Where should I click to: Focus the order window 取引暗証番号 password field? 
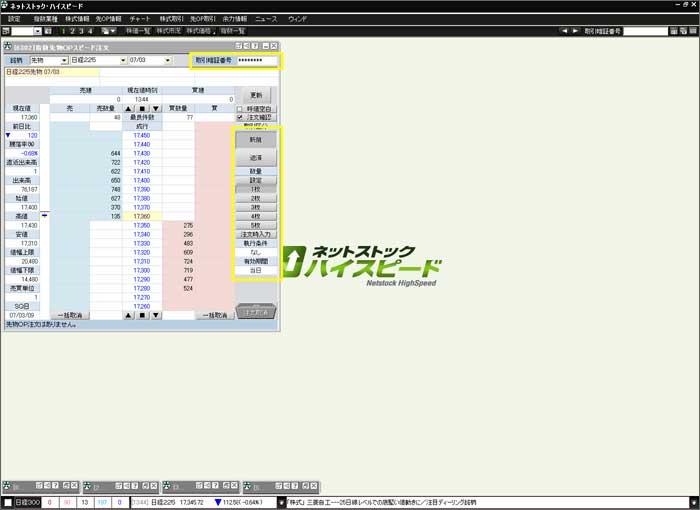click(x=257, y=60)
